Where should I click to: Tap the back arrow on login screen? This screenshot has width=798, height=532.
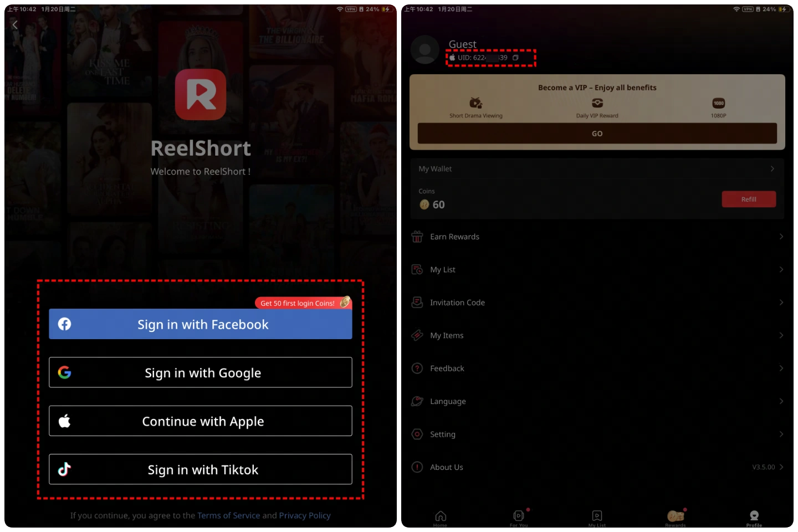tap(15, 25)
